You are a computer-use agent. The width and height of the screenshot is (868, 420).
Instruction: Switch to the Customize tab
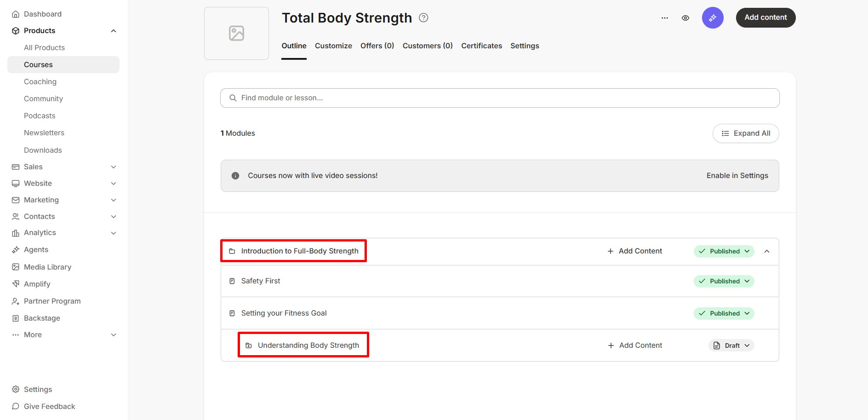coord(333,46)
